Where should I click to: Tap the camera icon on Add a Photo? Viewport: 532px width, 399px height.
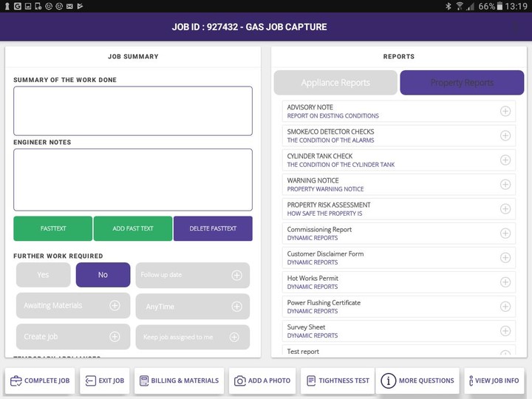[240, 381]
